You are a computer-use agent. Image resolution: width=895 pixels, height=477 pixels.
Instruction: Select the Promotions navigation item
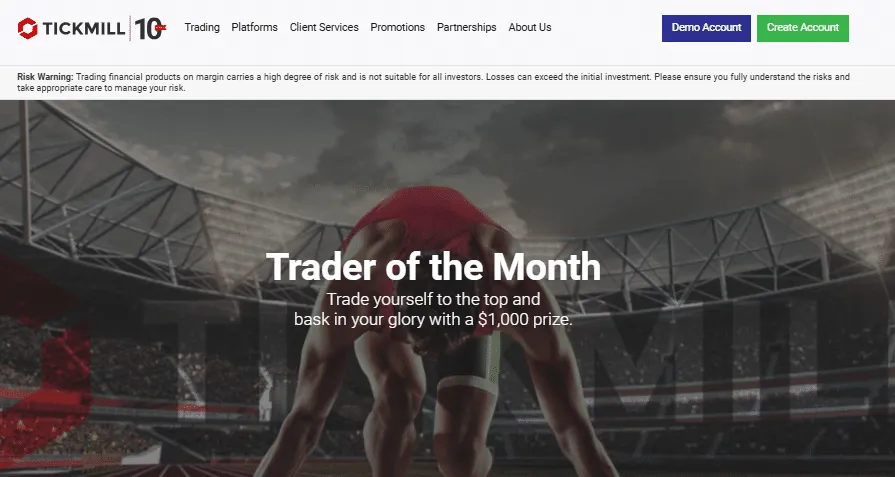pyautogui.click(x=397, y=28)
